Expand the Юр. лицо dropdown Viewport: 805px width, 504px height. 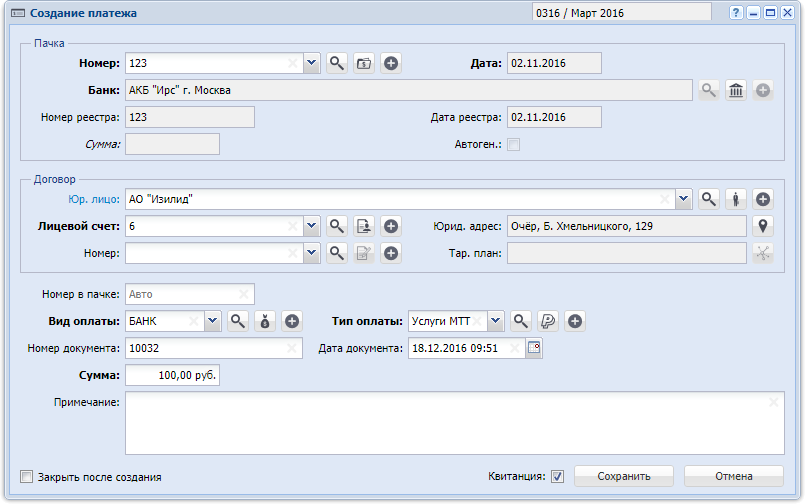pos(683,199)
